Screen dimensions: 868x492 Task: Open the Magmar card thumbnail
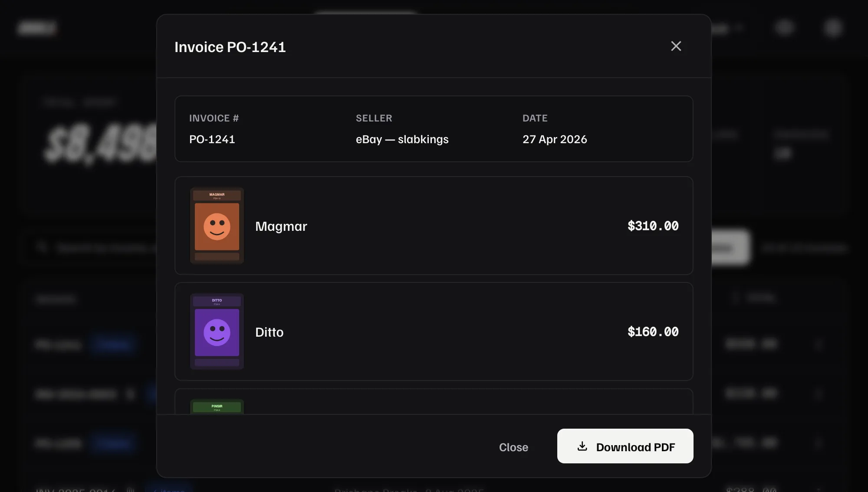point(217,226)
